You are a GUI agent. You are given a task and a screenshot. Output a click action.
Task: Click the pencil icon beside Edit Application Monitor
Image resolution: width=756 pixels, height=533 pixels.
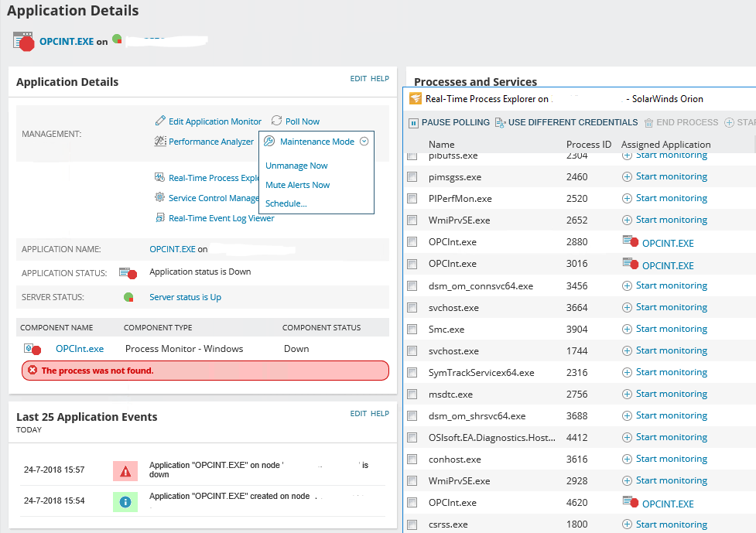[x=160, y=121]
